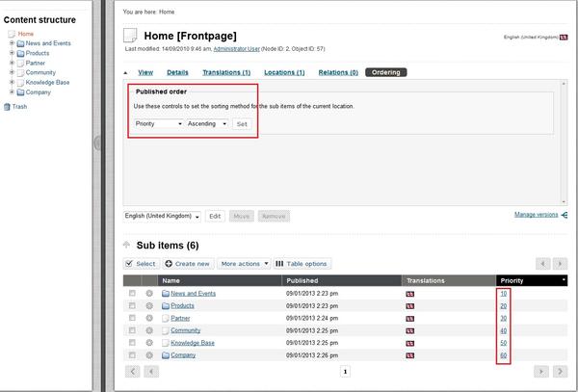Click the translation flag in Company row

point(410,355)
